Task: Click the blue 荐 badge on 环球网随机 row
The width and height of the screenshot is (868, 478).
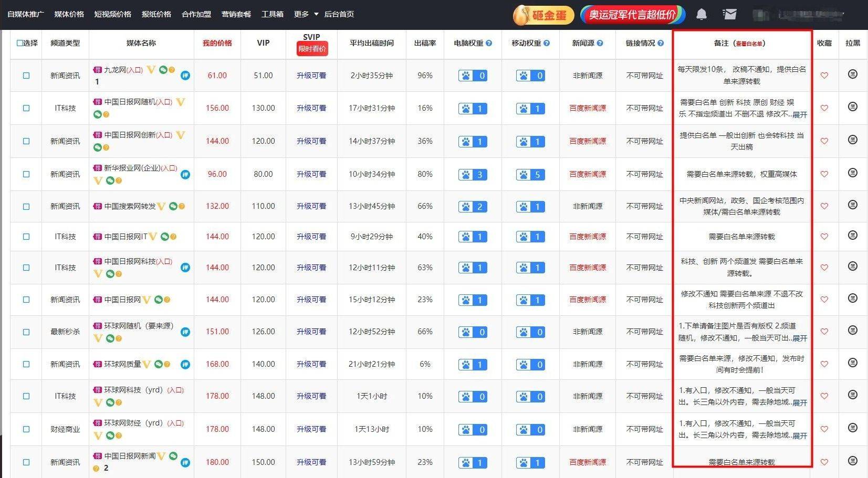Action: coord(185,332)
